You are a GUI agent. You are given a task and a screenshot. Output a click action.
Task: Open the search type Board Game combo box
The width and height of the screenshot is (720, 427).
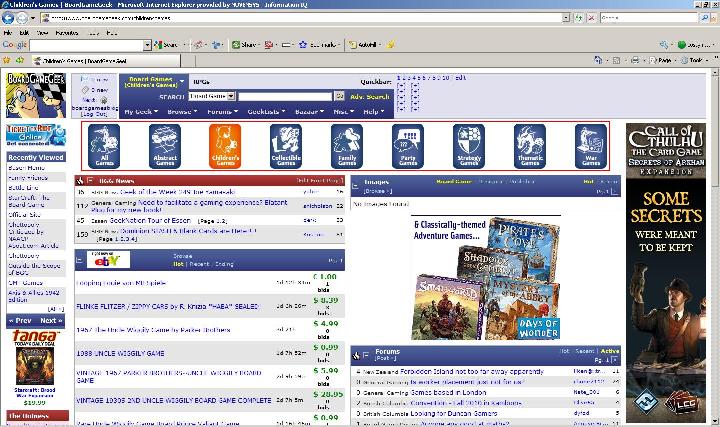click(212, 96)
